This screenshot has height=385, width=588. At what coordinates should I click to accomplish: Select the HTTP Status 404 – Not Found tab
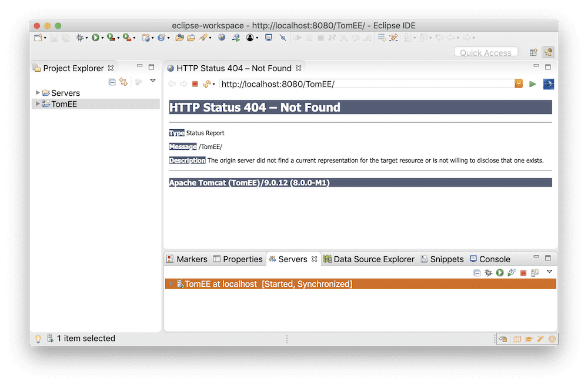(234, 68)
